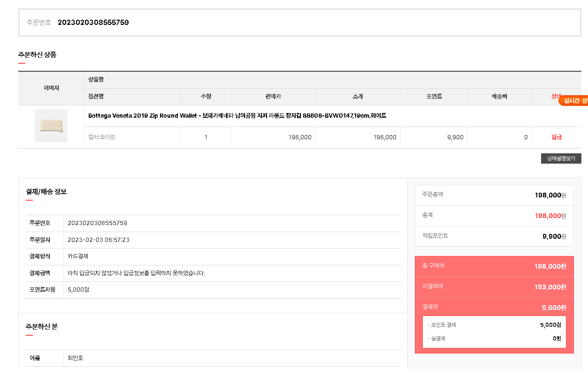588x369 pixels.
Task: Open the Bottega Veneta Zip Round Wallet product link
Action: pyautogui.click(x=237, y=116)
